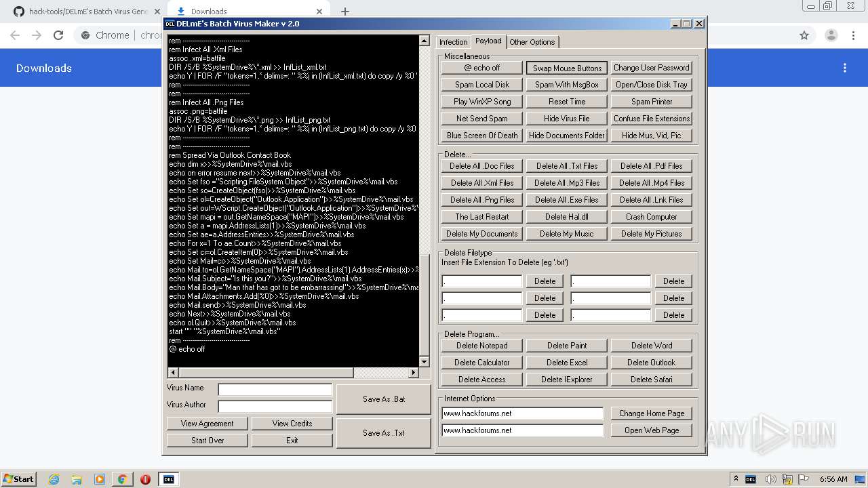The width and height of the screenshot is (868, 488).
Task: Open the Infection tab
Action: pos(453,42)
